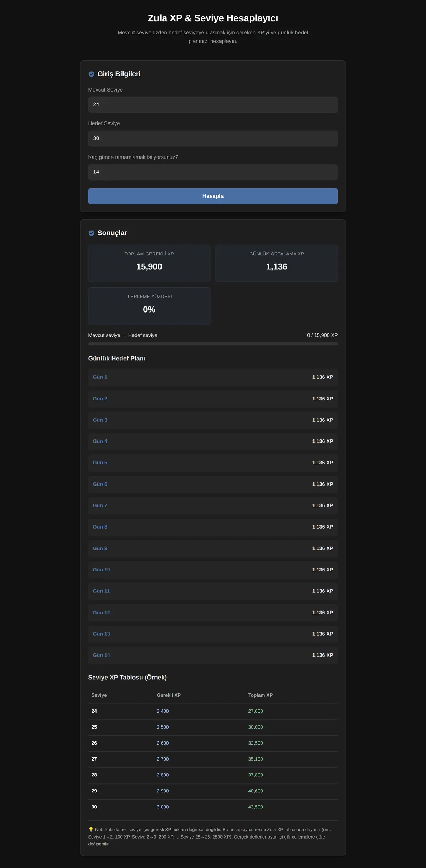Click the 'Seviye XP Tablosu (Örnek)' heading
426x868 pixels.
[127, 678]
